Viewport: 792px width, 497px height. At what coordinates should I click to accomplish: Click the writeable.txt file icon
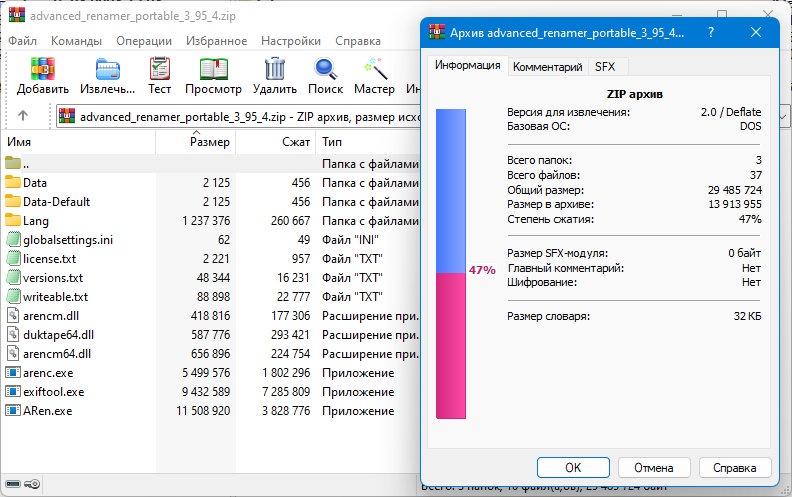point(13,296)
